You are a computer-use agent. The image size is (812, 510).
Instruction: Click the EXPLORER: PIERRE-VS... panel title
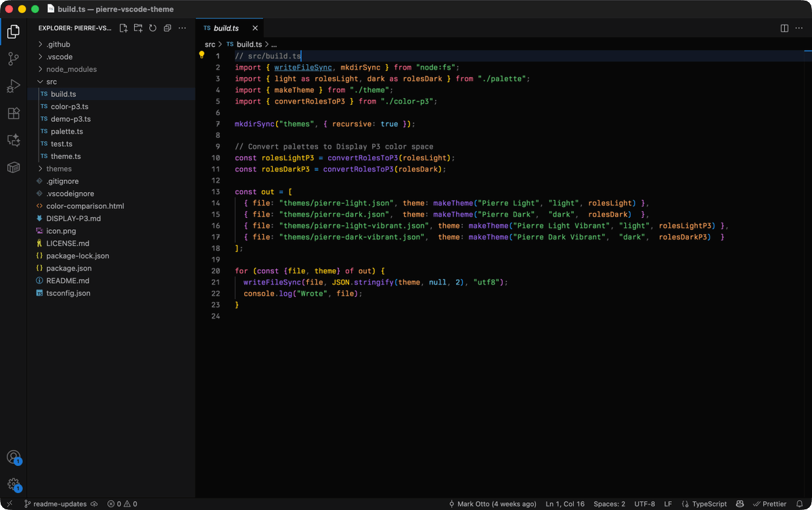75,28
